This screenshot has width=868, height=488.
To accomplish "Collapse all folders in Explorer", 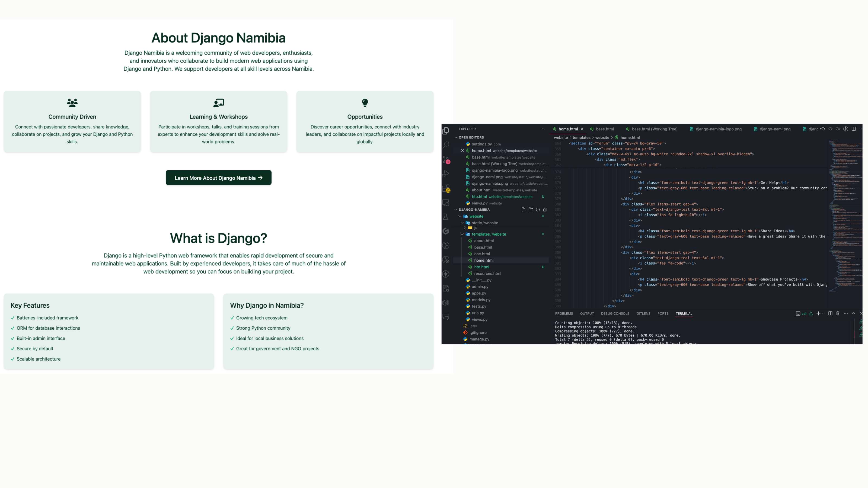I will tap(545, 210).
